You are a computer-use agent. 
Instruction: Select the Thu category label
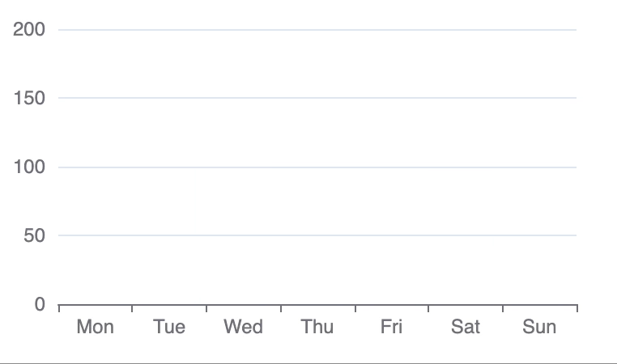click(317, 327)
